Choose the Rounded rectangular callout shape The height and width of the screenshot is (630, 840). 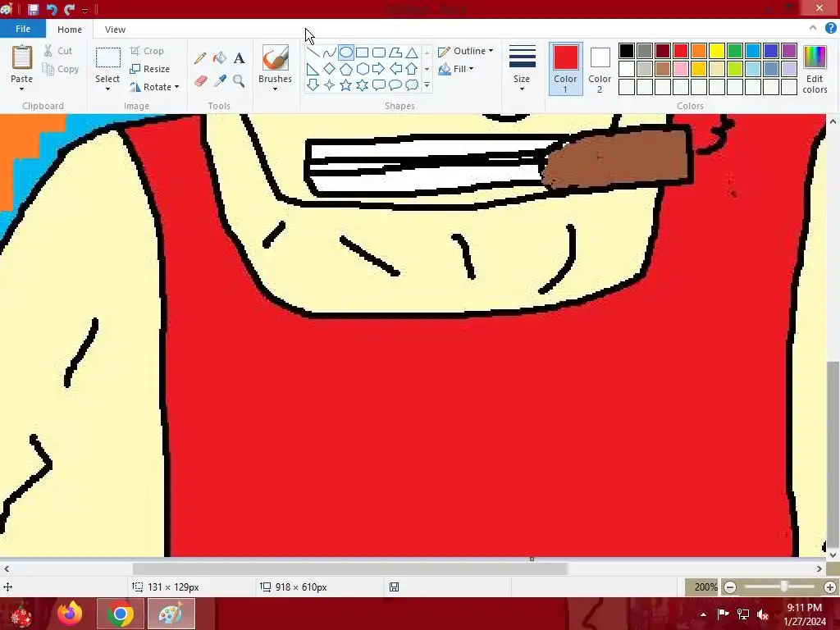[379, 84]
